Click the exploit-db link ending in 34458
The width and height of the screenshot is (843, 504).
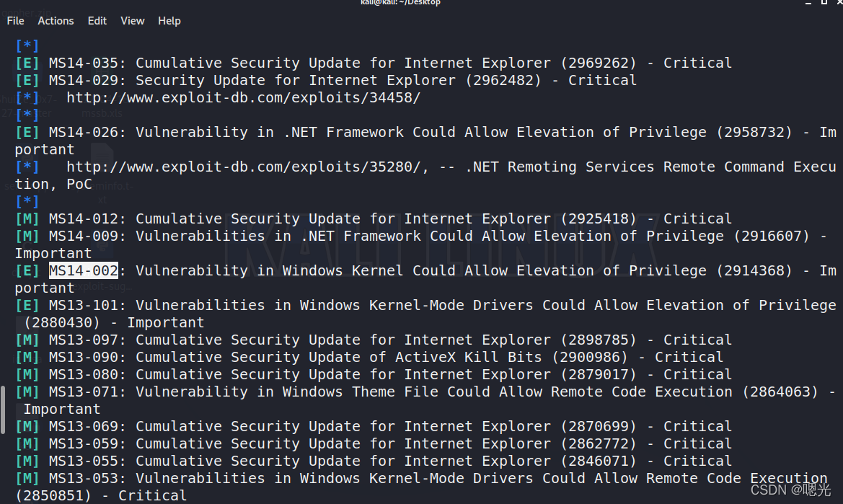point(243,97)
